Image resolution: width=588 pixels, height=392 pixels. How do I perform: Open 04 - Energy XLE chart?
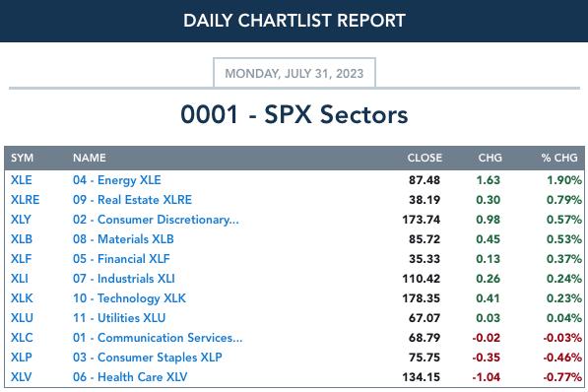pyautogui.click(x=116, y=180)
